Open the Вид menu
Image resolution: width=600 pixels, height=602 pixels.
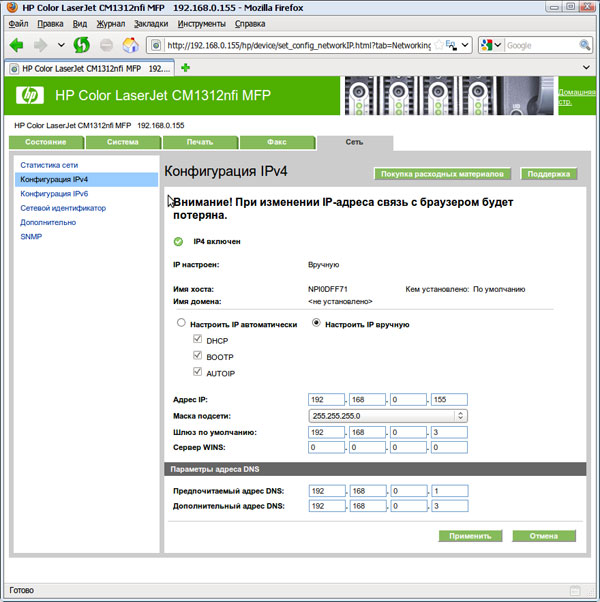[80, 24]
